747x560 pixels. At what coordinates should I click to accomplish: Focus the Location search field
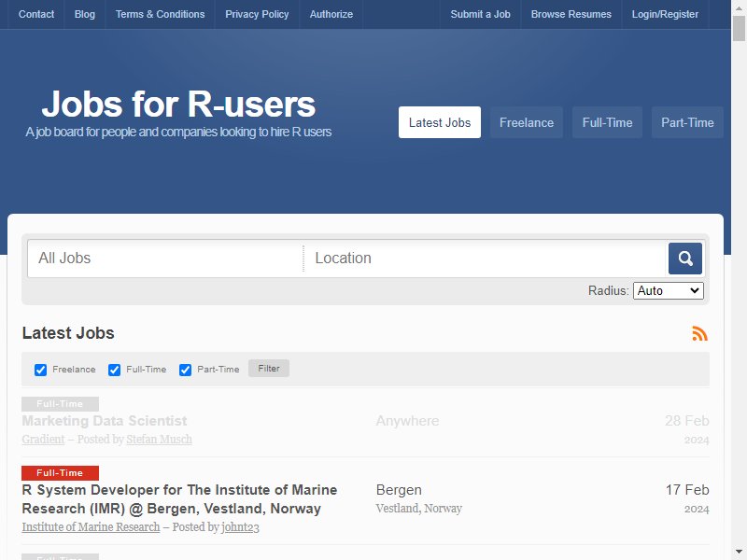(x=485, y=259)
